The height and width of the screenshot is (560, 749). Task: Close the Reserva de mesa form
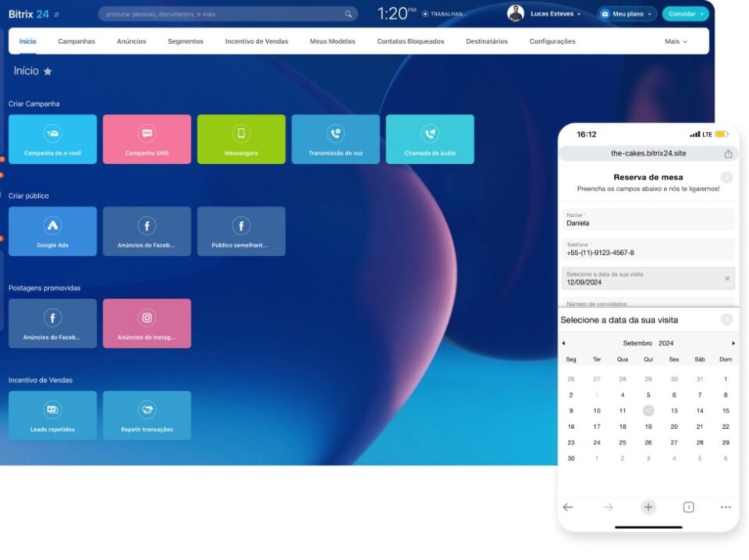click(x=726, y=178)
